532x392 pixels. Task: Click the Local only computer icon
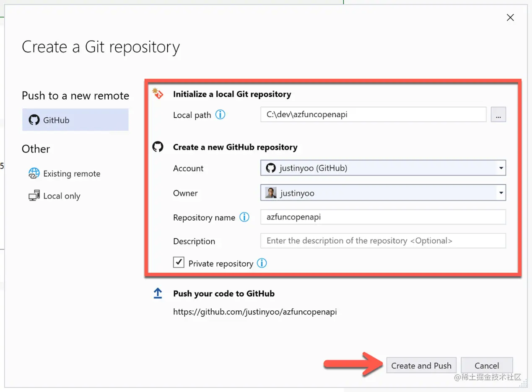click(34, 196)
